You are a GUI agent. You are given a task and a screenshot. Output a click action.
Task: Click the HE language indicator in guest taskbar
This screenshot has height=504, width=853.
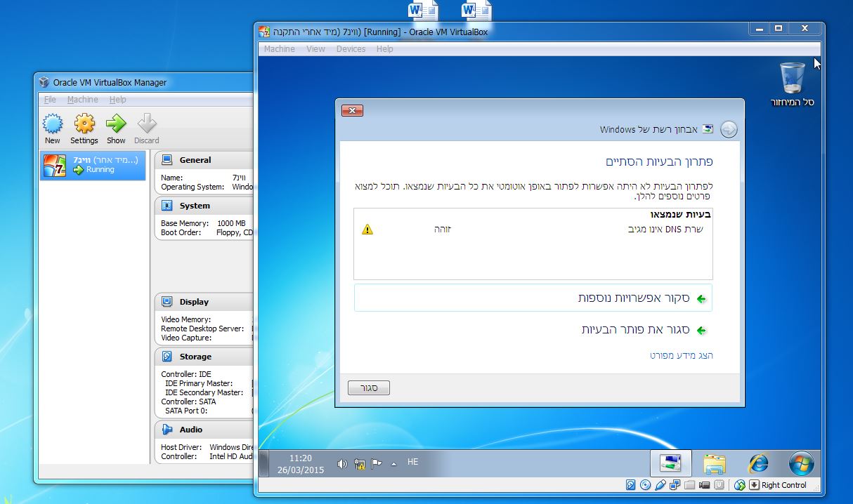click(x=412, y=462)
